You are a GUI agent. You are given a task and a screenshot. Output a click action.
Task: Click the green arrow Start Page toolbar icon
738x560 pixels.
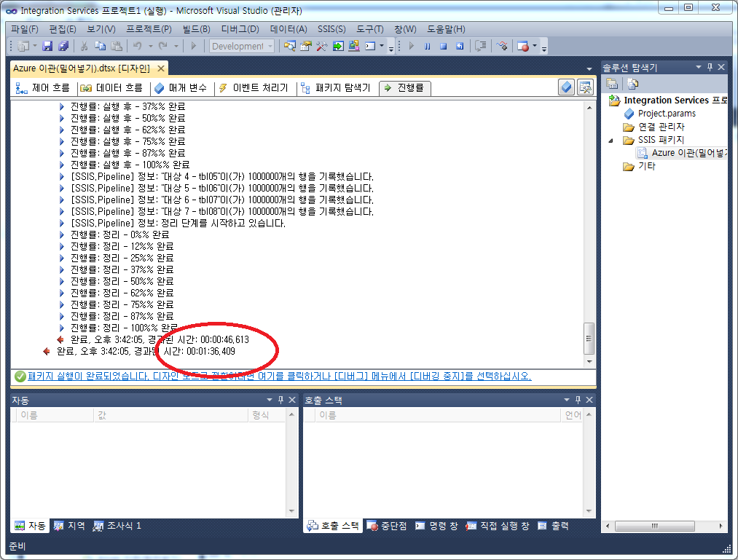pyautogui.click(x=338, y=46)
